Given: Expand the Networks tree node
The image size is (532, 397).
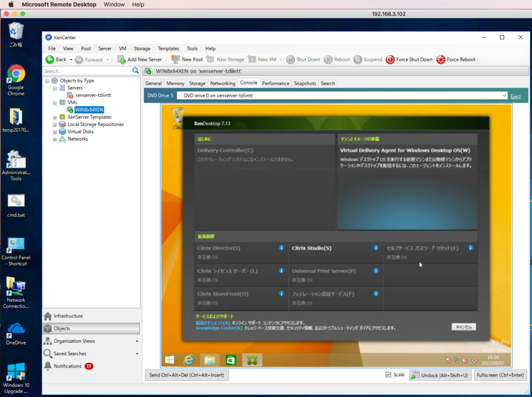Looking at the screenshot, I should click(x=55, y=139).
